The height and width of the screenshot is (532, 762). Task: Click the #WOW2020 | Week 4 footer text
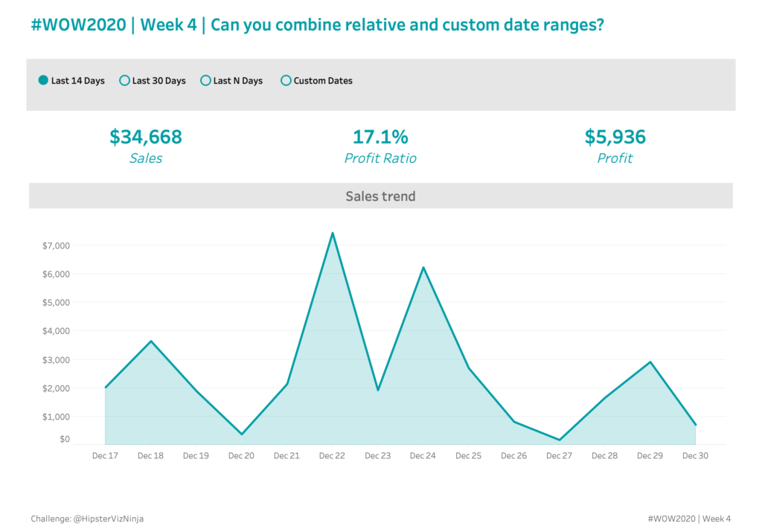click(x=689, y=519)
